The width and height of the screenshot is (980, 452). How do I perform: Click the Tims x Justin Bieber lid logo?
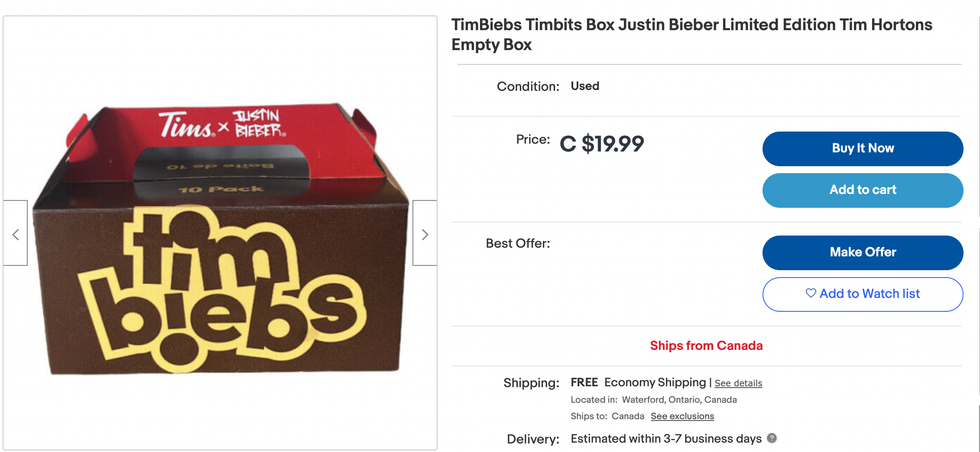pyautogui.click(x=222, y=125)
